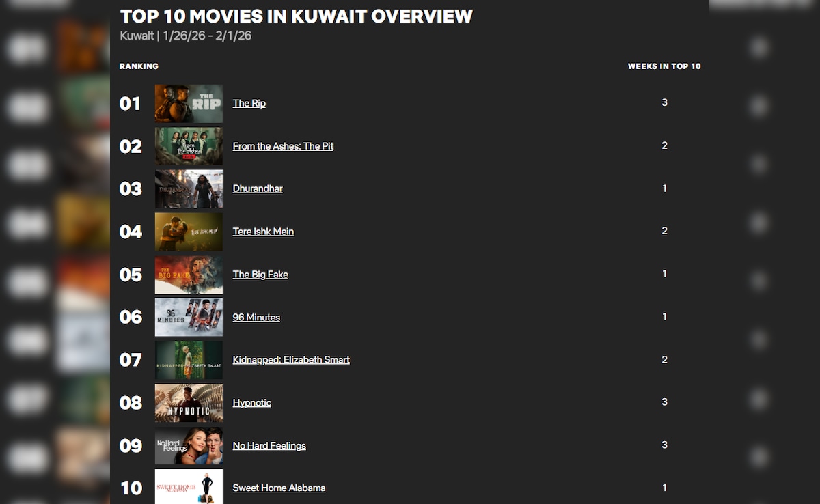Click the Dhurandhar title link
This screenshot has width=820, height=504.
coord(258,188)
